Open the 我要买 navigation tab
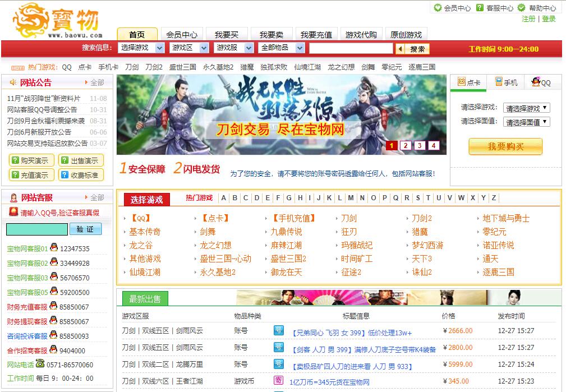Viewport: 566px width, 392px height. pos(227,34)
